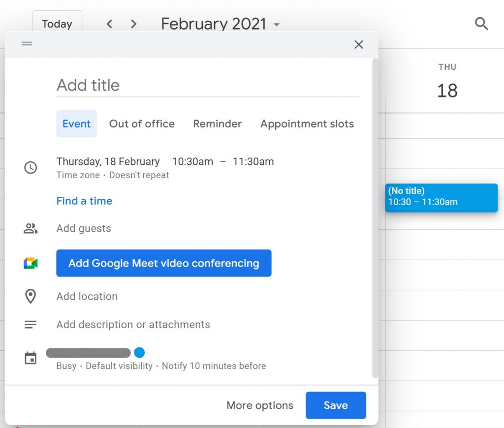Go to previous period using left chevron
The height and width of the screenshot is (428, 504).
(109, 24)
